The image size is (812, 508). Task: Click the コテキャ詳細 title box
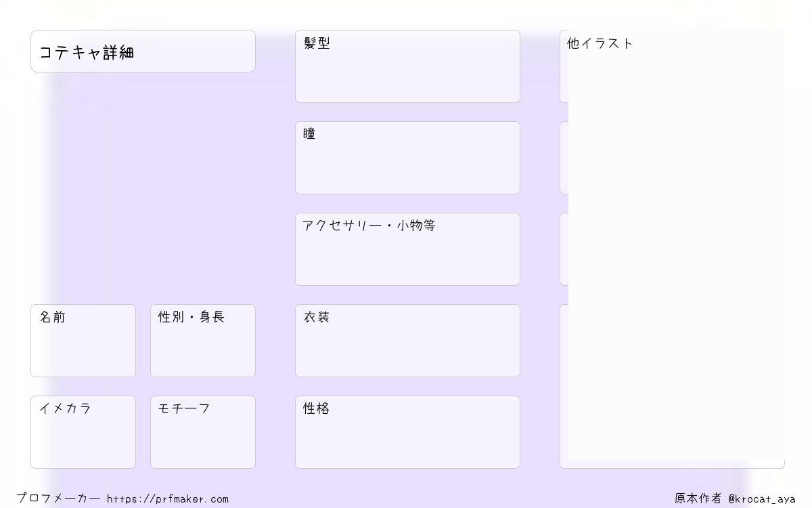[143, 51]
